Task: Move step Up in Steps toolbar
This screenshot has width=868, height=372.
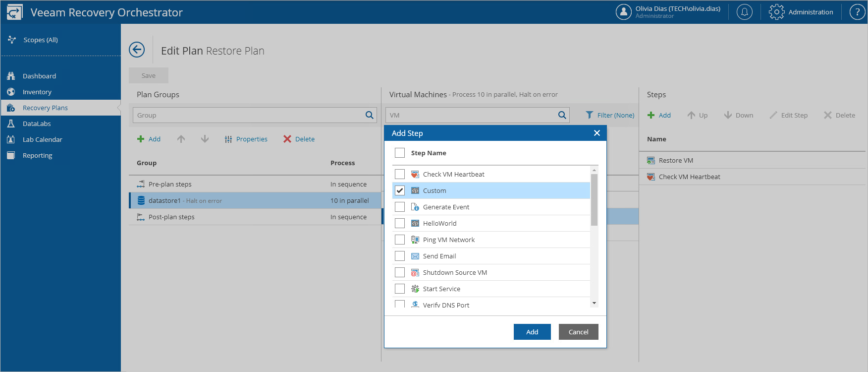Action: click(697, 115)
